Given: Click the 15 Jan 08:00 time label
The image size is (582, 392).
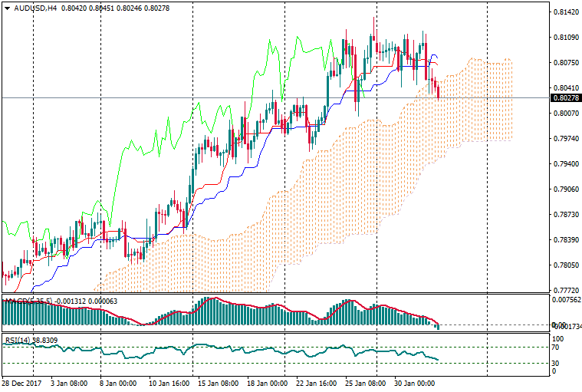Looking at the screenshot, I should (216, 382).
